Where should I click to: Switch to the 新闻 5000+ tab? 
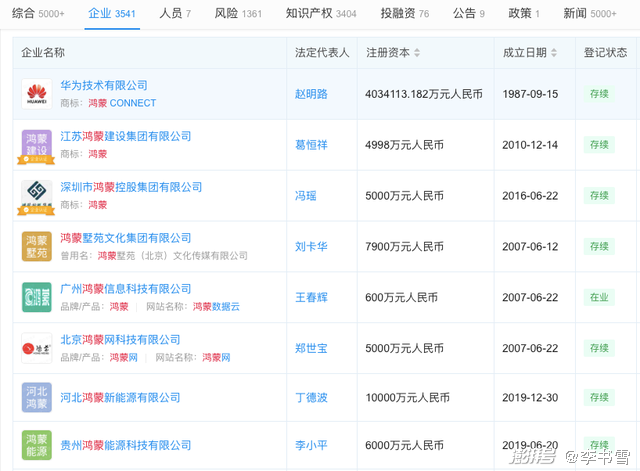(x=590, y=13)
